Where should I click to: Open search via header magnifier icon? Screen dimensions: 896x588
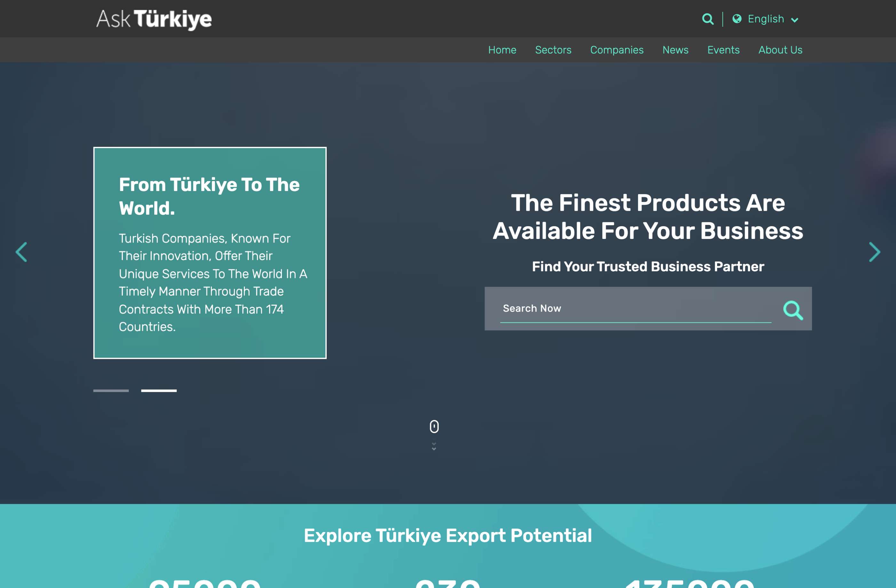pyautogui.click(x=708, y=19)
